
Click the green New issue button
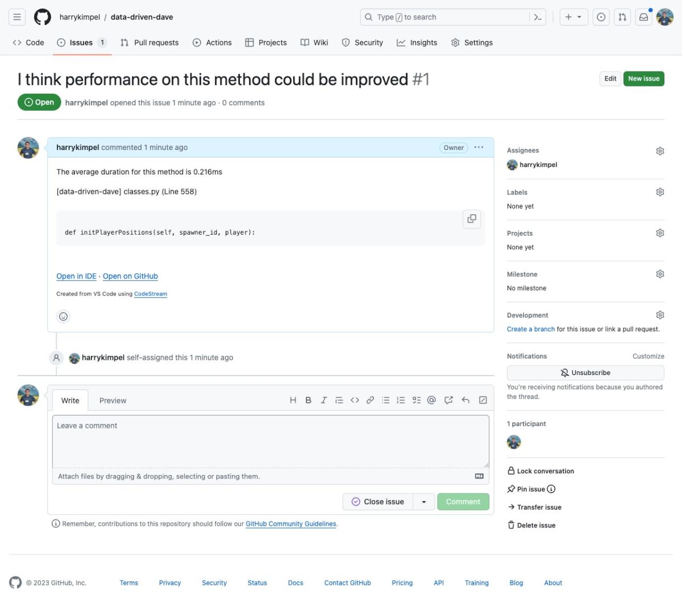(x=643, y=79)
